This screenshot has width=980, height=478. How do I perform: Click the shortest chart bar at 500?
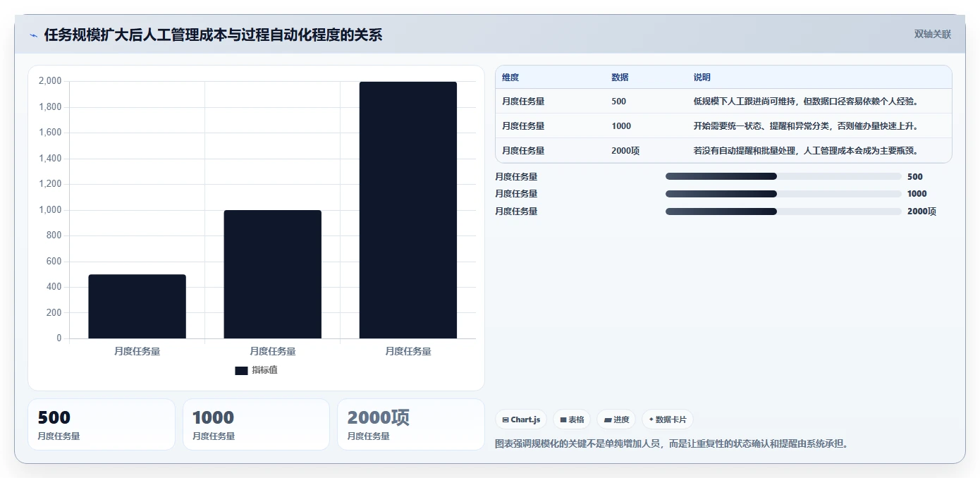tap(137, 307)
